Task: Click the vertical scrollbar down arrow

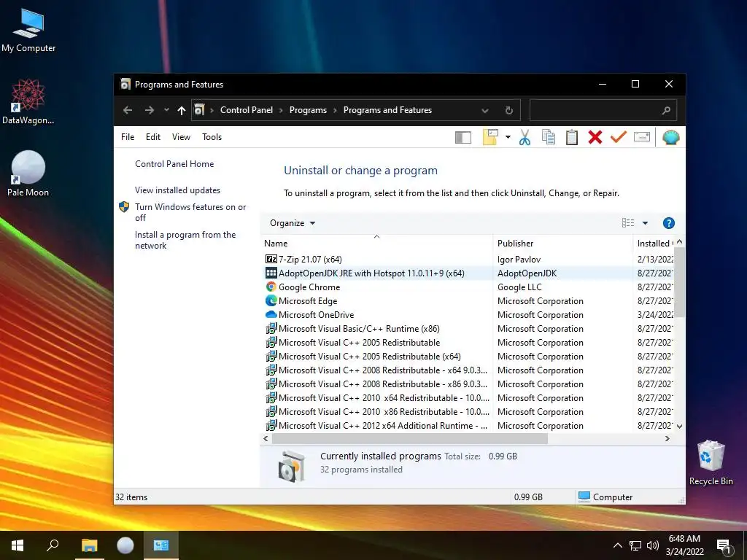Action: 680,427
